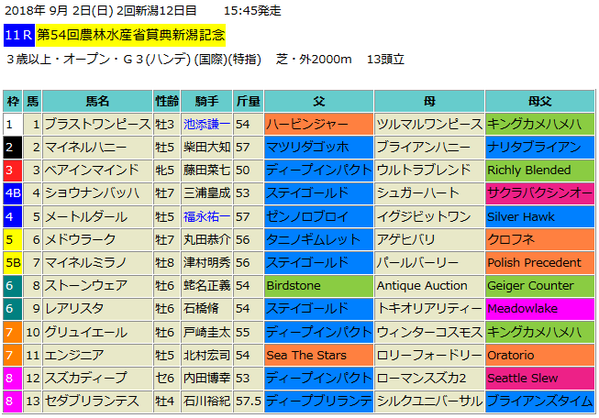
Task: Click the 馬名 column header
Action: coord(97,101)
